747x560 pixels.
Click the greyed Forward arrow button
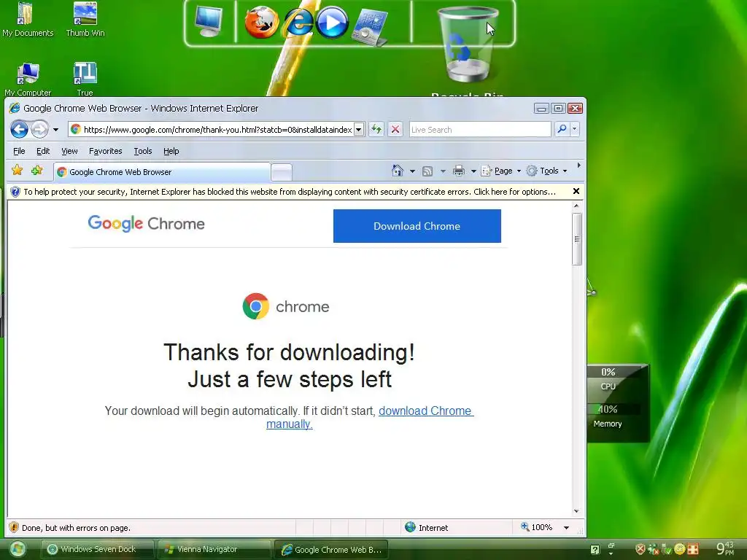coord(39,129)
